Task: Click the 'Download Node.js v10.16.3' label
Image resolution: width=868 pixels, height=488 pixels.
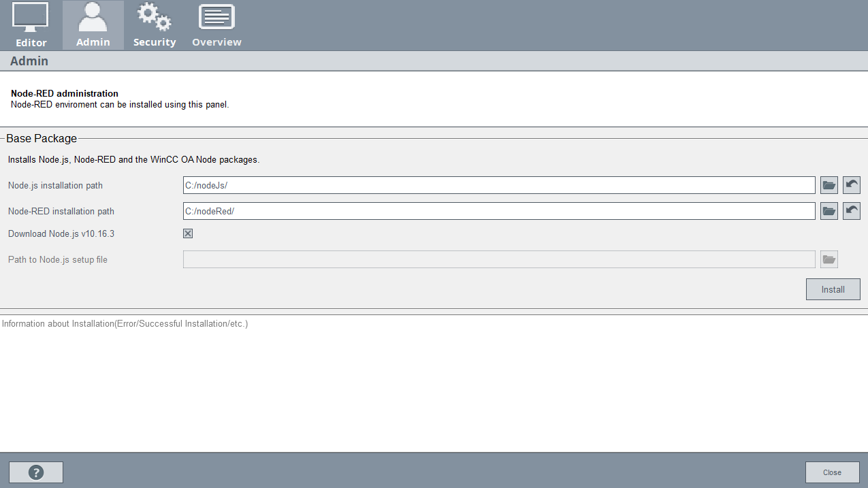Action: (x=61, y=233)
